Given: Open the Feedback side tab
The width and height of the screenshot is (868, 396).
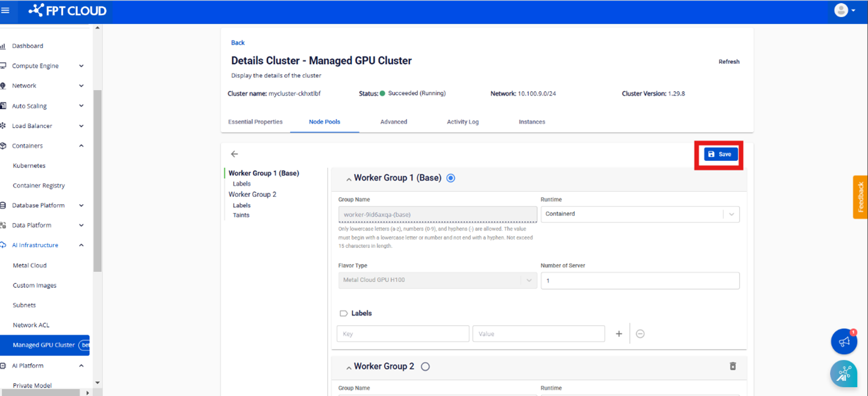Looking at the screenshot, I should [x=860, y=197].
